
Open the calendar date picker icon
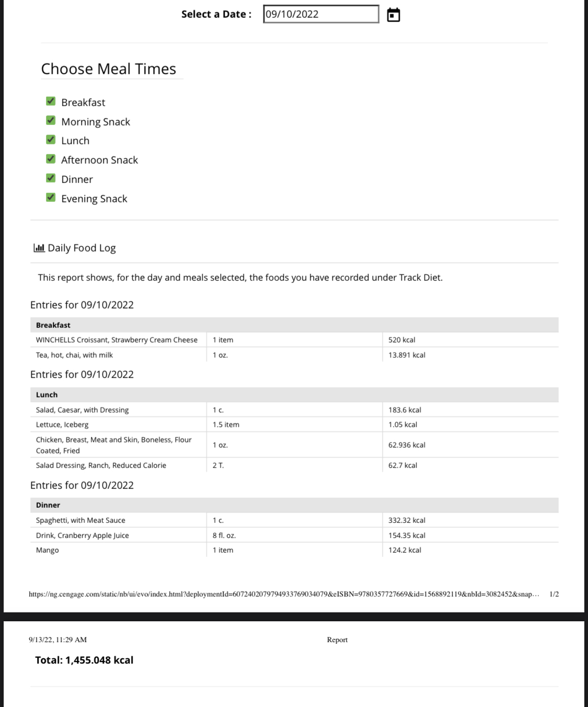point(393,15)
